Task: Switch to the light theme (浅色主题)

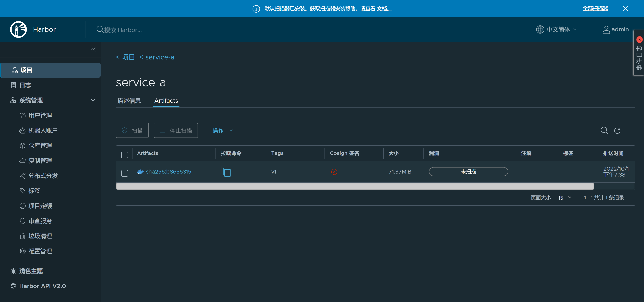Action: pos(31,271)
